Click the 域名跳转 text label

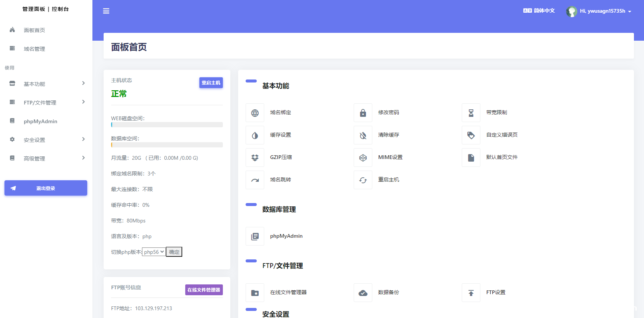pyautogui.click(x=281, y=180)
